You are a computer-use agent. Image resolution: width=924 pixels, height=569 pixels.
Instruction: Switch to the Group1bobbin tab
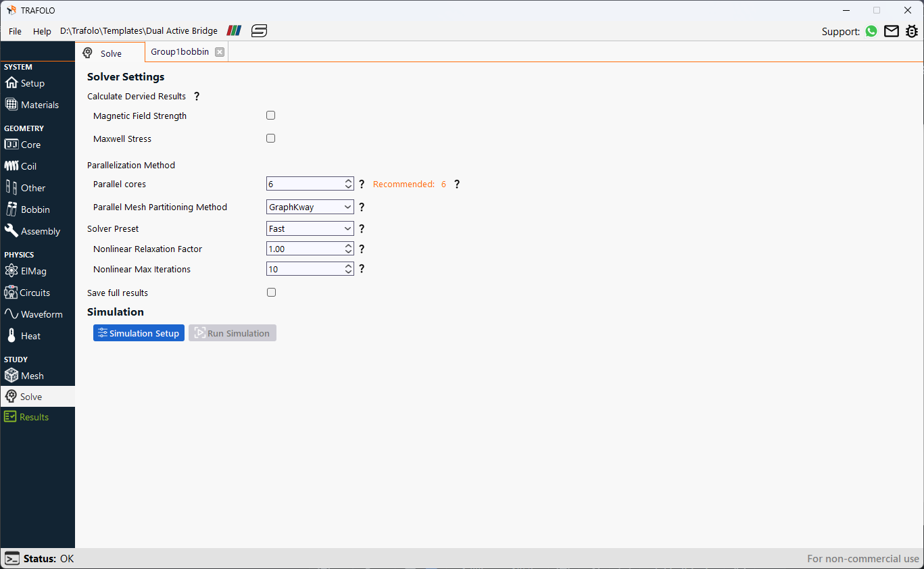coord(179,51)
